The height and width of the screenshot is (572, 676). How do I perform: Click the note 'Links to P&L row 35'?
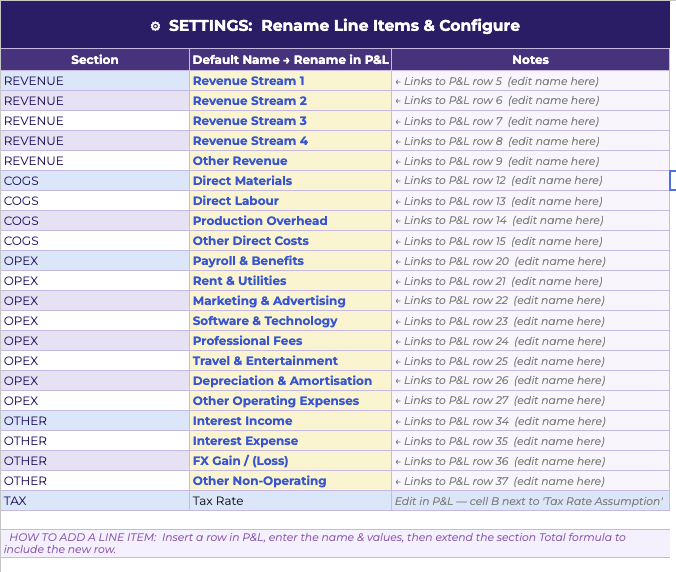point(530,441)
